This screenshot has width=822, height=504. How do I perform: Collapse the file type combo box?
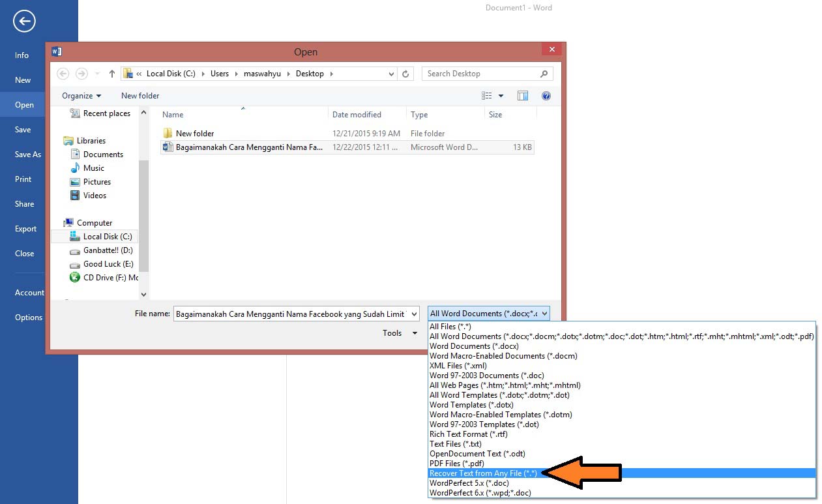click(x=544, y=314)
